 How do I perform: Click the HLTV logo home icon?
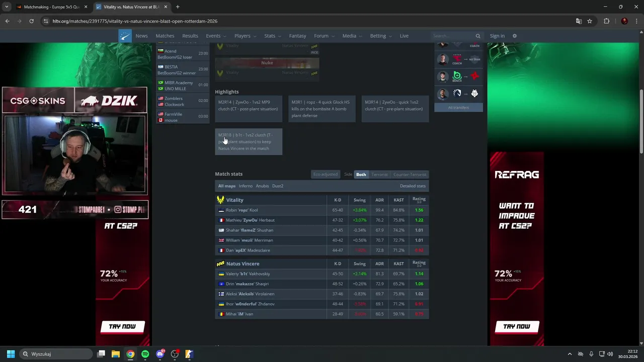point(125,36)
